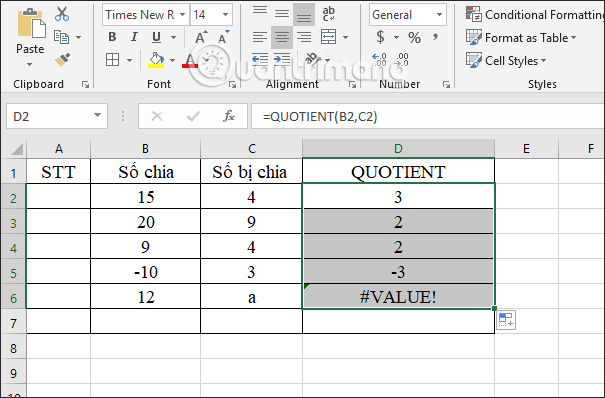This screenshot has height=398, width=605.
Task: Select the Format Painter brush
Action: 62,60
